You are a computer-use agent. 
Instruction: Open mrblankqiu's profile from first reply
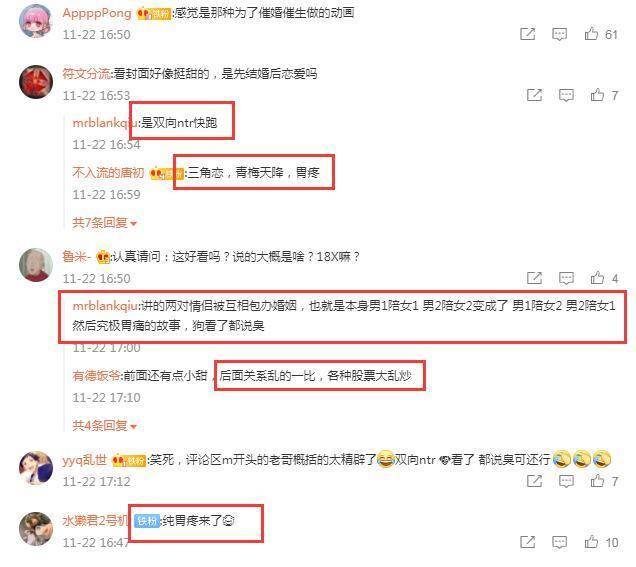(104, 122)
